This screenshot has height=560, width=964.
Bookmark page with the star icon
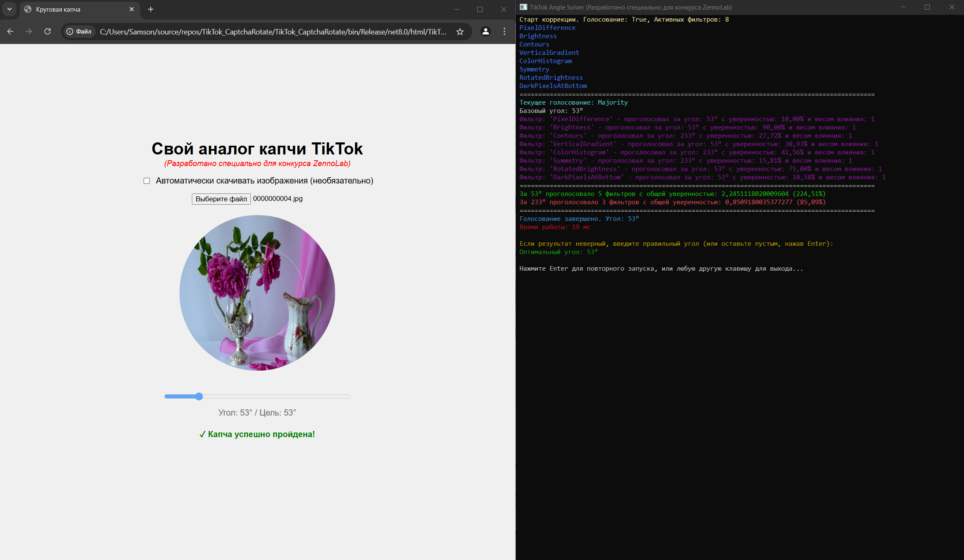[460, 32]
